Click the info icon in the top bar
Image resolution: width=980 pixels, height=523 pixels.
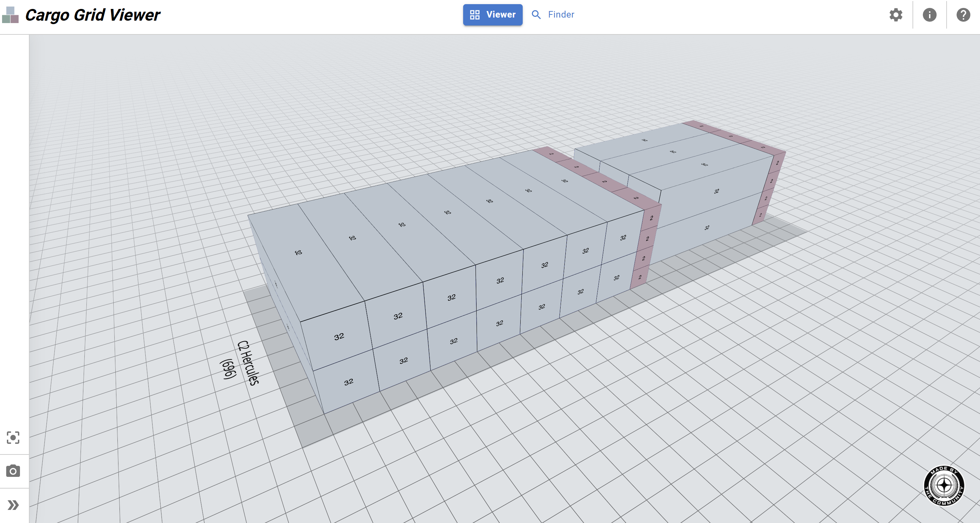click(929, 14)
